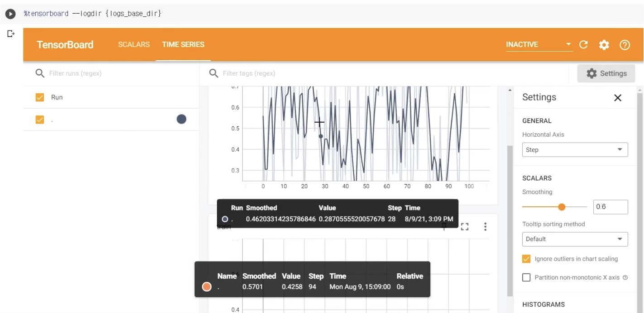The width and height of the screenshot is (644, 313).
Task: Run the tensorboard notebook cell
Action: click(10, 14)
